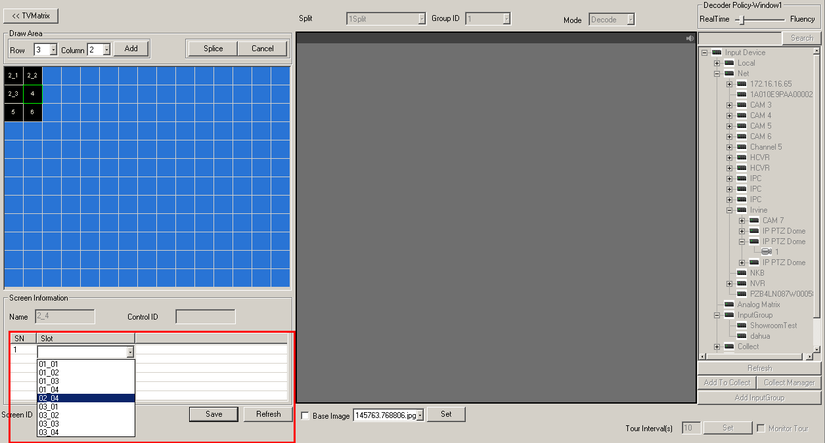
Task: Select slot 01_01 from the list
Action: point(86,364)
